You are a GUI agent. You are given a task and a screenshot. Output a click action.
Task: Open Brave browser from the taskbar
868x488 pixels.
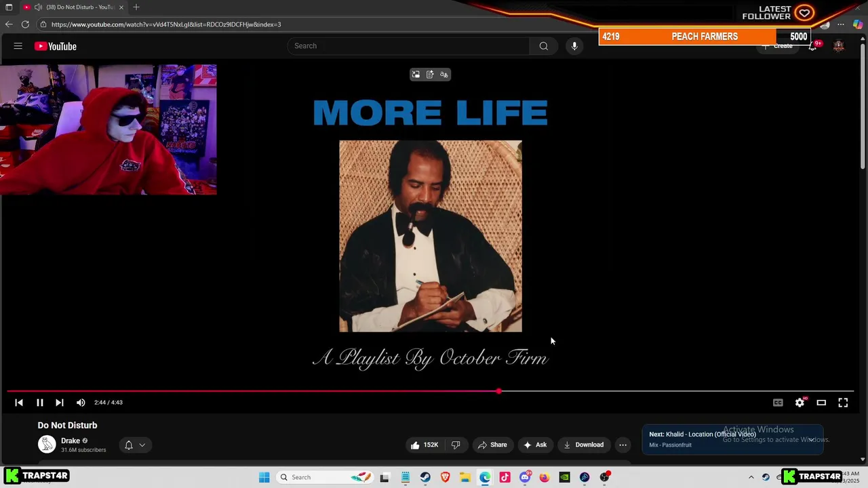coord(446,477)
